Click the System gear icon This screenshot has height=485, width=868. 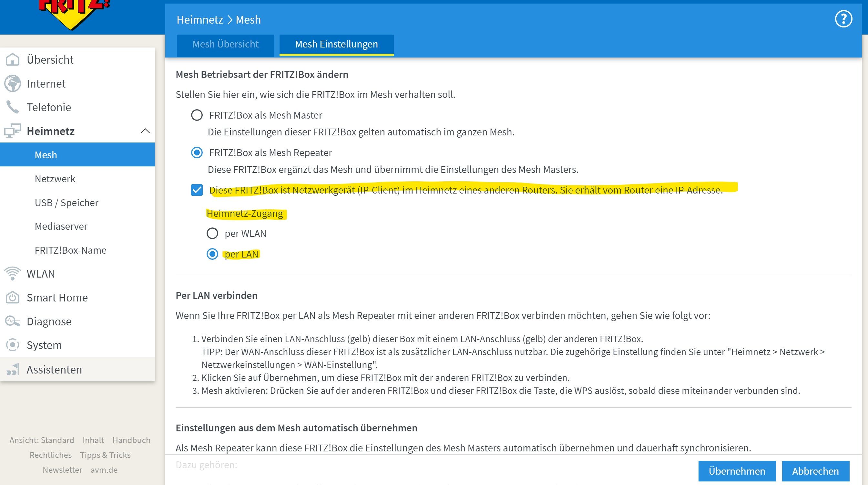(13, 345)
